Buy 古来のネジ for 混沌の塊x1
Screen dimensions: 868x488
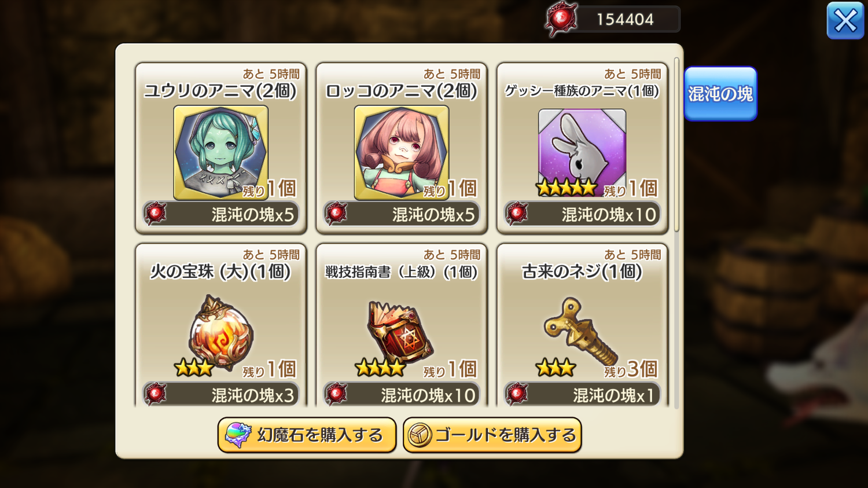(x=582, y=394)
